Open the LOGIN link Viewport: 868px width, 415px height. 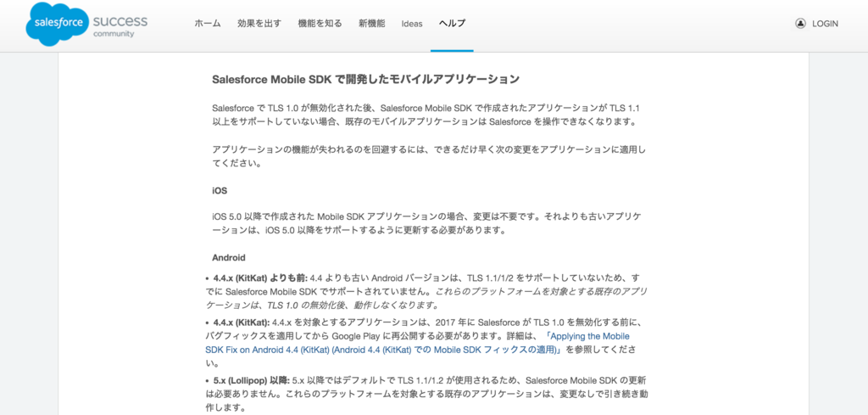click(x=825, y=24)
